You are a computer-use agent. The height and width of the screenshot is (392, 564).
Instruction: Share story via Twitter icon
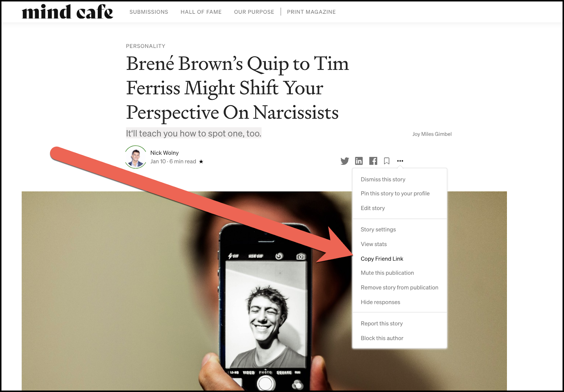click(x=344, y=161)
